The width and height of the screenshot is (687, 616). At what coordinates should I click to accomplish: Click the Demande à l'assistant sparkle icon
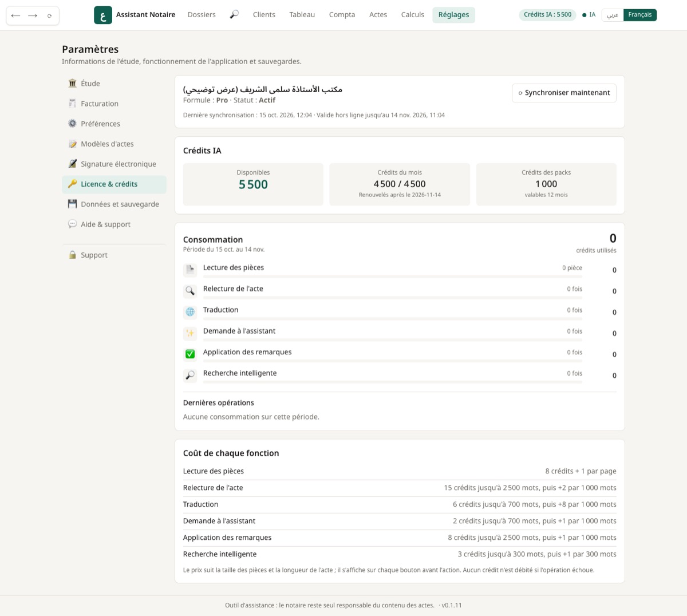tap(190, 333)
